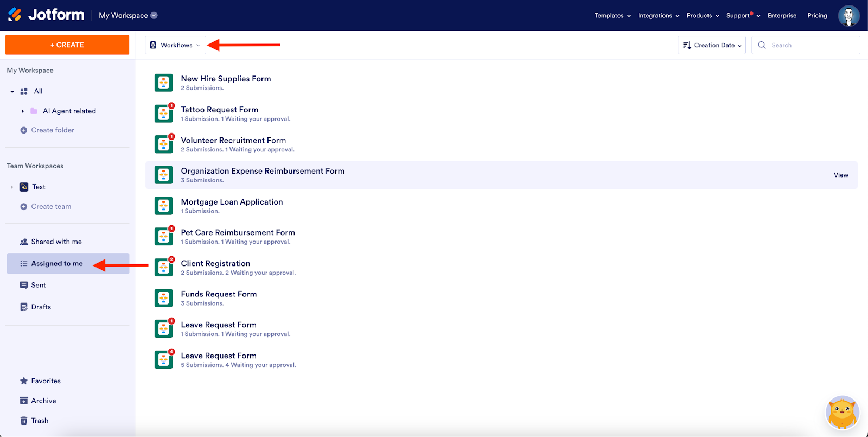Open the Client Registration title
Image resolution: width=868 pixels, height=437 pixels.
coord(215,263)
